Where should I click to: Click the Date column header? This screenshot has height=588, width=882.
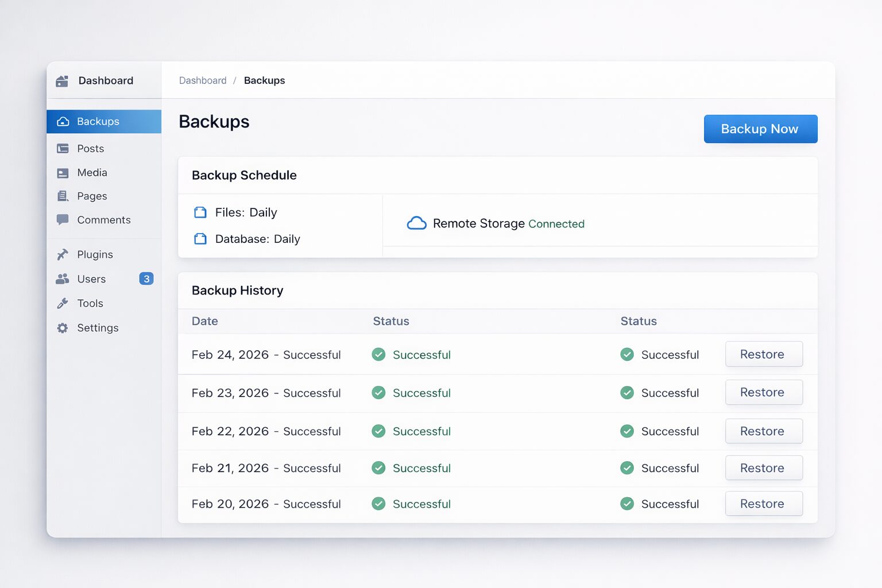point(204,321)
